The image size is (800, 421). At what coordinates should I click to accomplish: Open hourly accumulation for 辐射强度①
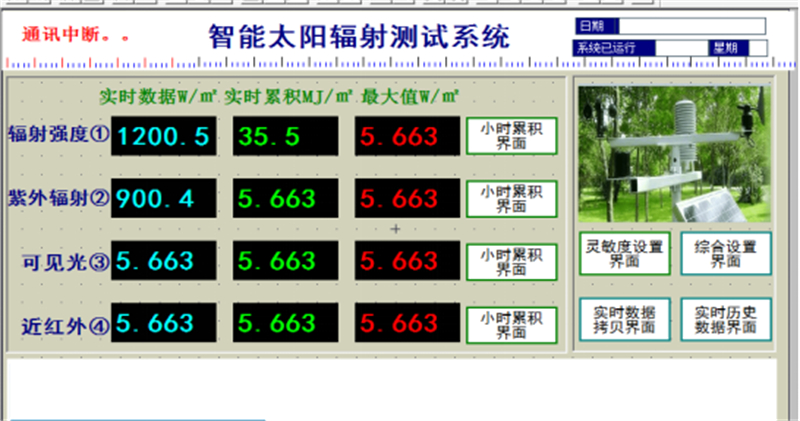click(511, 136)
